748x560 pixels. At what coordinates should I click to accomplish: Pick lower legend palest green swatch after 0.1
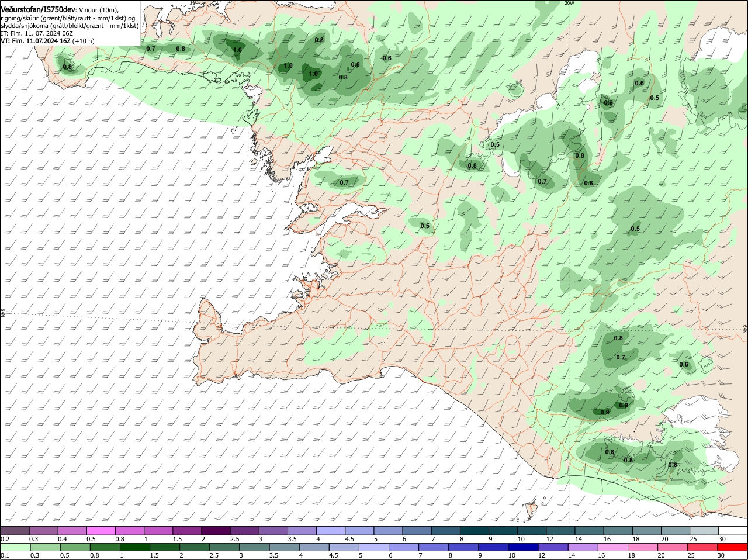click(15, 547)
